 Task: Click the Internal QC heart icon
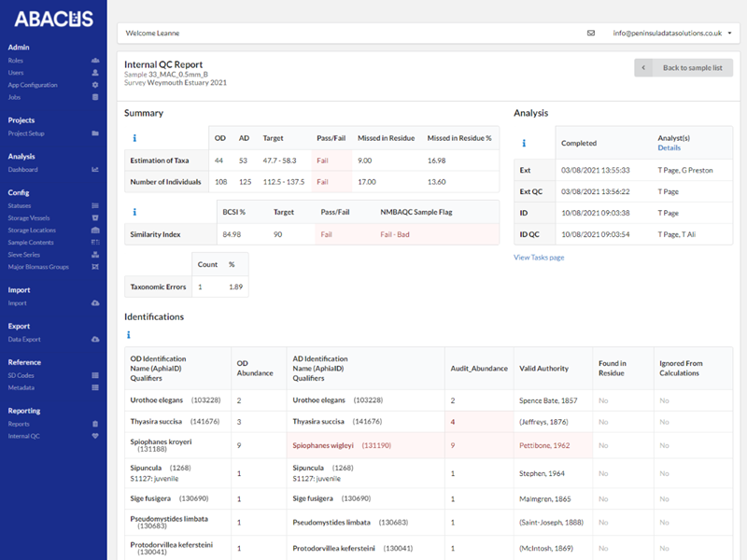tap(94, 436)
